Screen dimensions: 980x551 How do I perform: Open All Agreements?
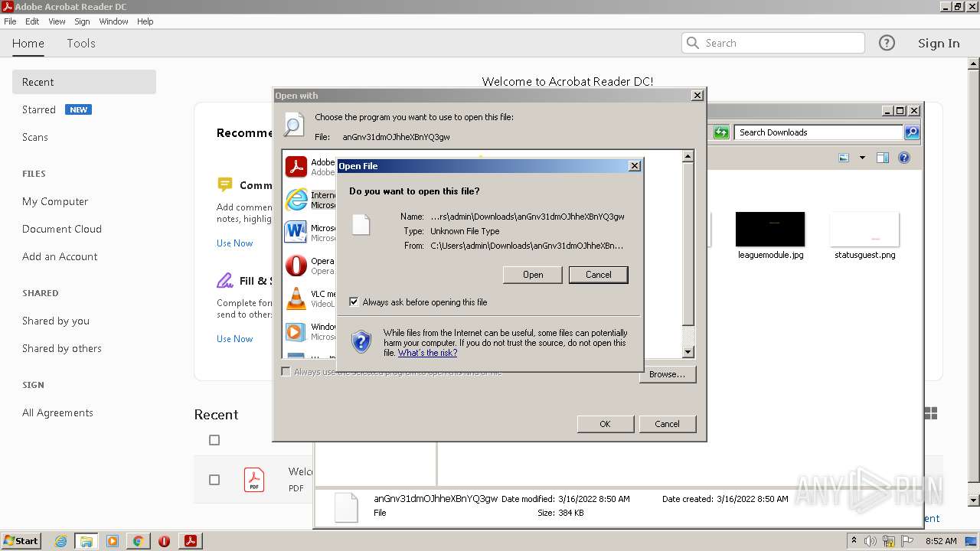pos(57,412)
